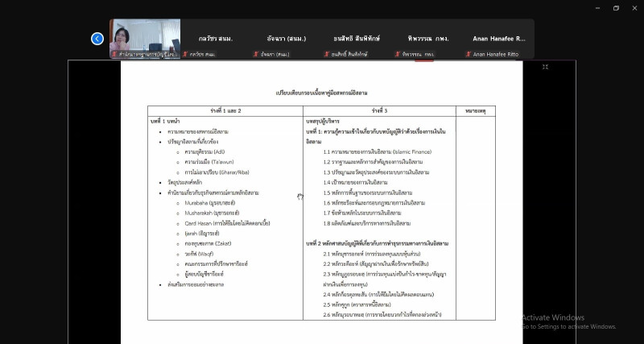Click item 2.2 in the ร่างที่ 3 column
The height and width of the screenshot is (344, 644).
click(x=376, y=264)
